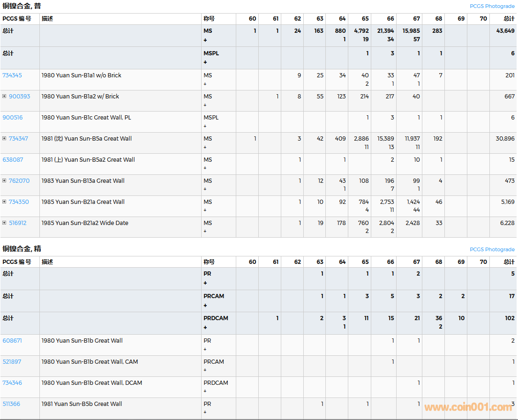The height and width of the screenshot is (420, 518).
Task: Open PCGS Photograde link in 铜镍合金, 普 section
Action: (492, 6)
